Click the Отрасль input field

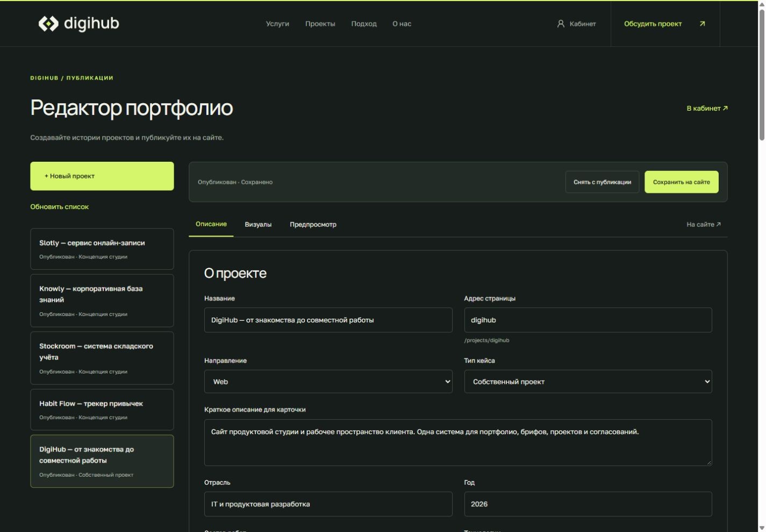[x=328, y=504]
